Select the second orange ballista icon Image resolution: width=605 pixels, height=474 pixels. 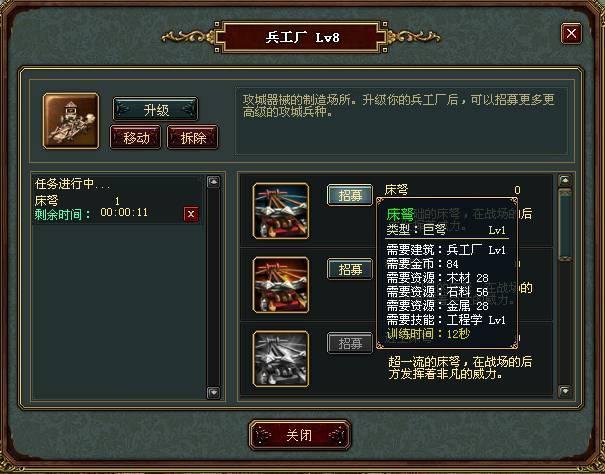(281, 285)
